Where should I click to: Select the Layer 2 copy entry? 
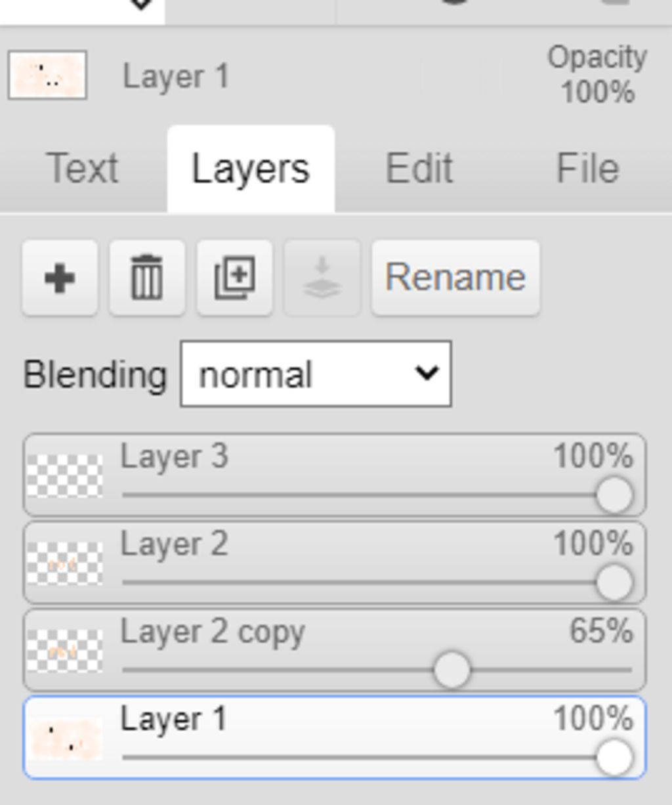pyautogui.click(x=328, y=632)
